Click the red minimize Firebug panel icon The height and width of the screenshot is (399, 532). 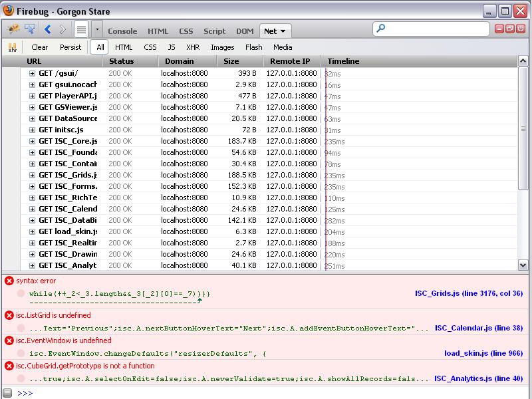(499, 29)
